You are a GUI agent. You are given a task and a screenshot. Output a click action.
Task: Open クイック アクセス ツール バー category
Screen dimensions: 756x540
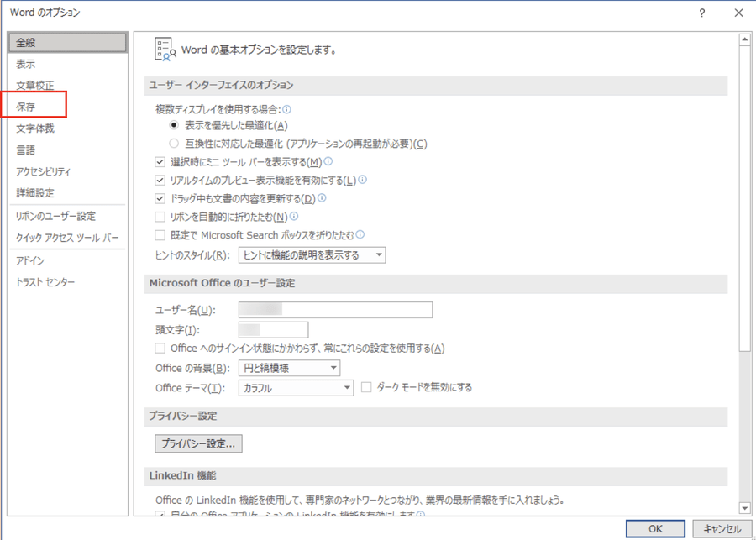point(67,238)
